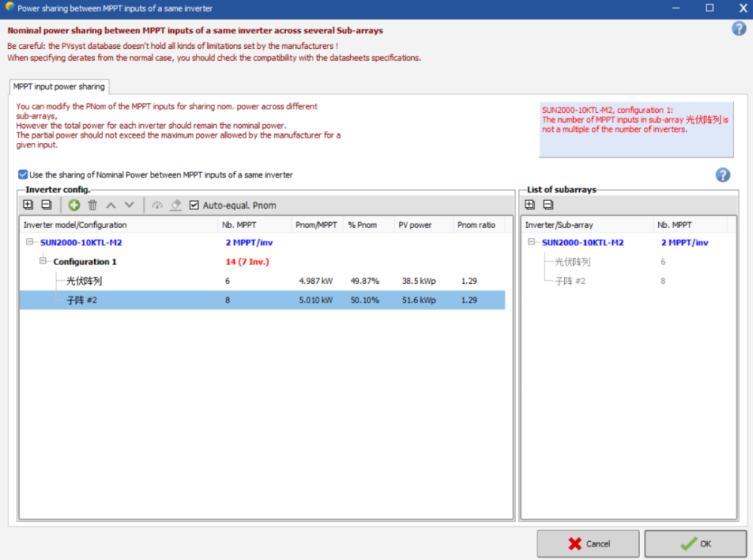Click the green add configuration icon
This screenshot has height=560, width=753.
(x=74, y=205)
